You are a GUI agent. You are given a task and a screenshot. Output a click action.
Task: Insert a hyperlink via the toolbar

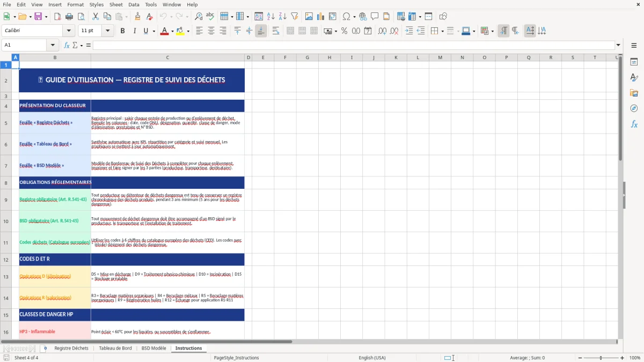(x=363, y=16)
